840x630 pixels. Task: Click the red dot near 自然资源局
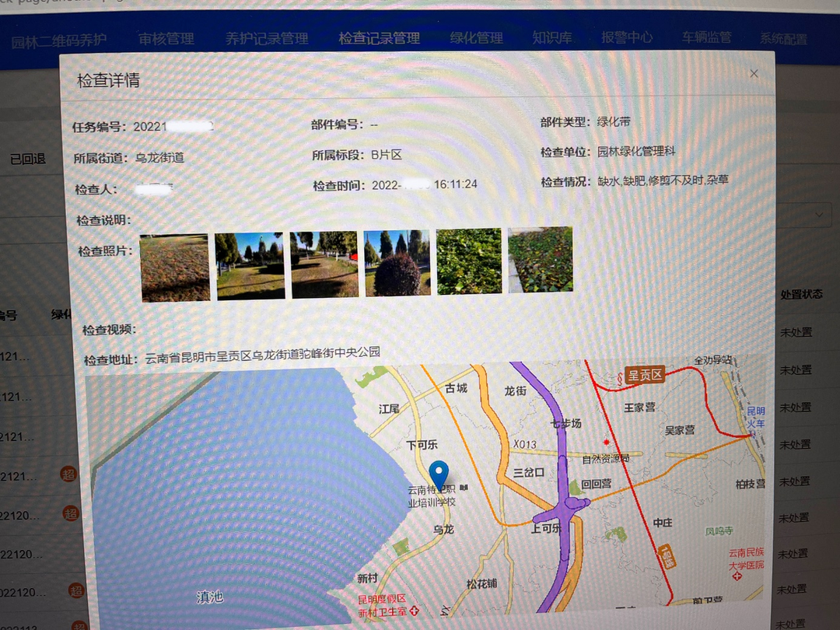click(607, 442)
